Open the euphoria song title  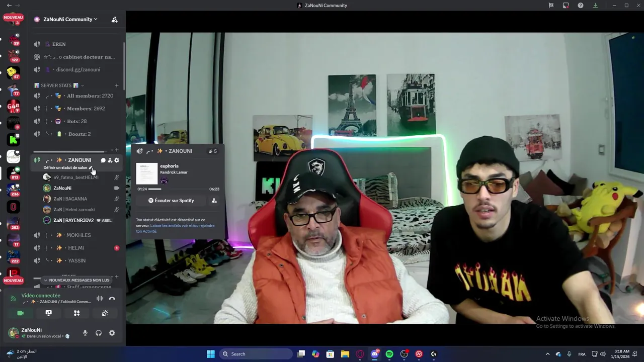click(x=169, y=166)
